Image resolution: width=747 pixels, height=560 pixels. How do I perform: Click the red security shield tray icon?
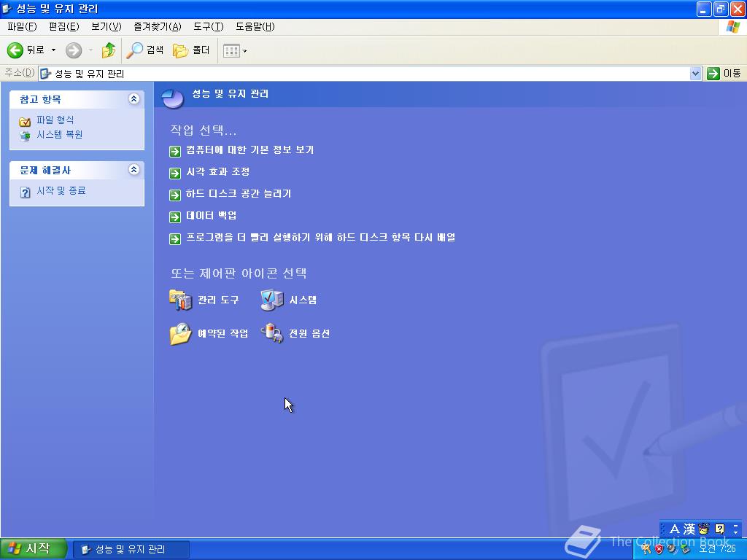click(x=659, y=549)
